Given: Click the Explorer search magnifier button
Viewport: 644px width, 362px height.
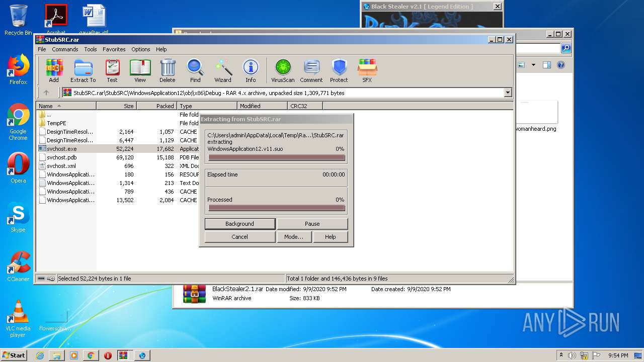Looking at the screenshot, I should click(566, 48).
